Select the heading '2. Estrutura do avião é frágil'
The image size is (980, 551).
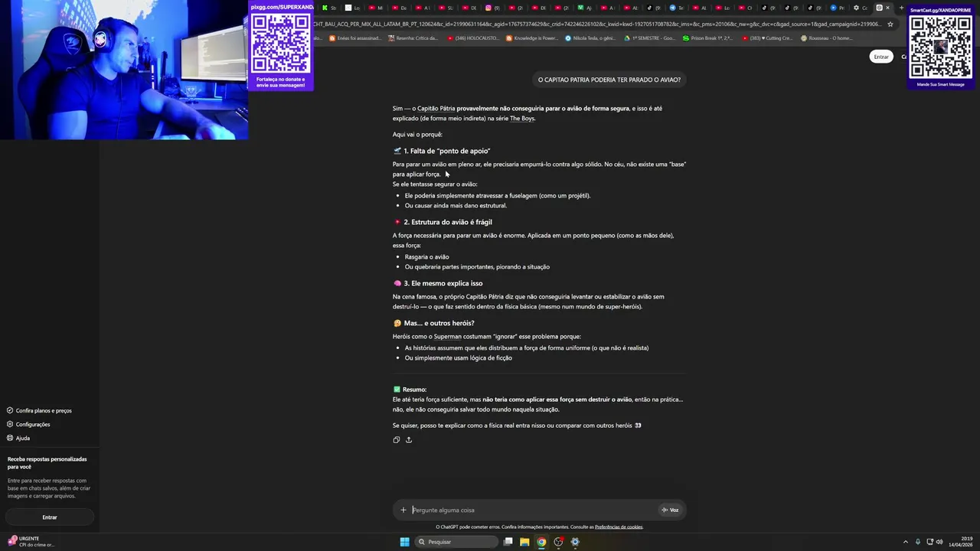coord(447,223)
